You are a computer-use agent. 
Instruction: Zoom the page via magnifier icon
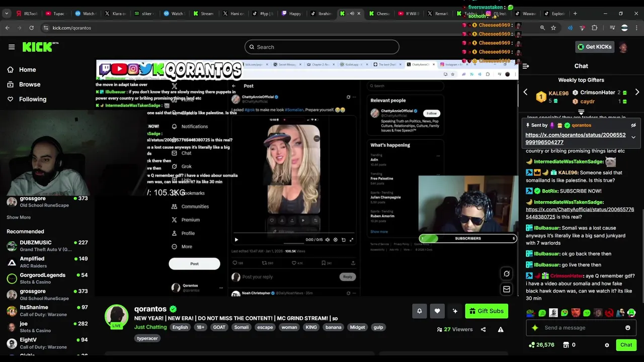click(x=542, y=28)
